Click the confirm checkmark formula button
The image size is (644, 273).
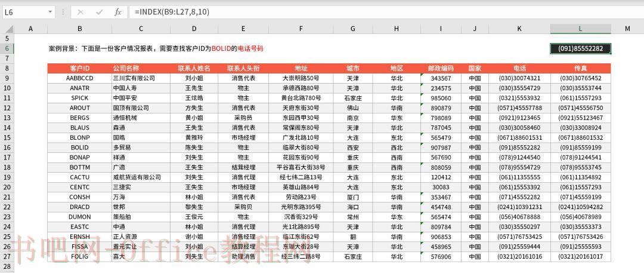coord(99,13)
